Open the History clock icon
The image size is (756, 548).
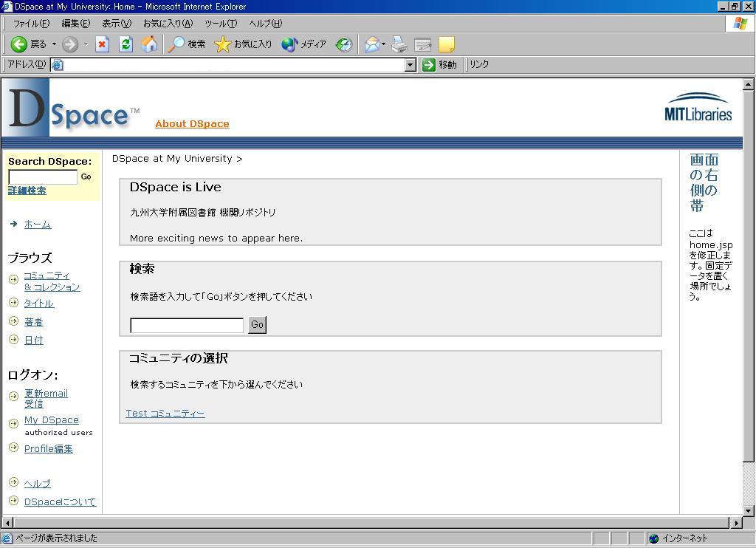(344, 44)
